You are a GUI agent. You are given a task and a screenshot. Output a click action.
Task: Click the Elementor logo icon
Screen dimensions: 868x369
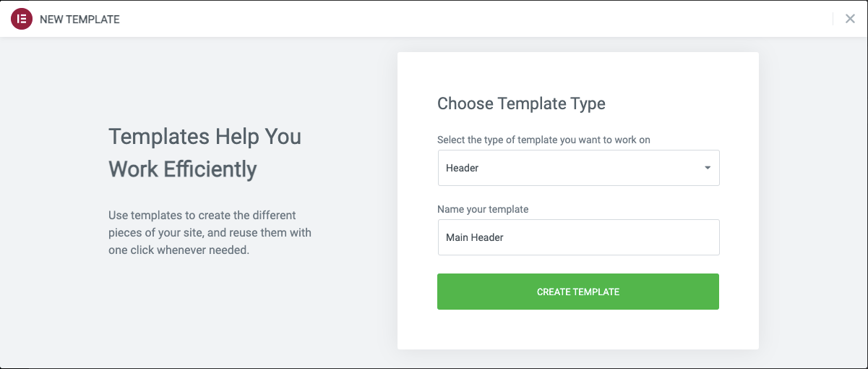[x=22, y=20]
